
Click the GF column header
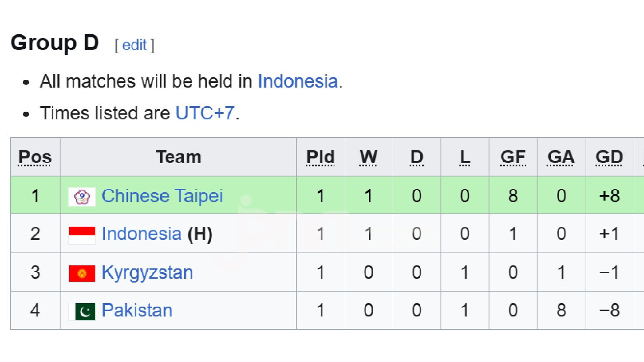coord(513,157)
